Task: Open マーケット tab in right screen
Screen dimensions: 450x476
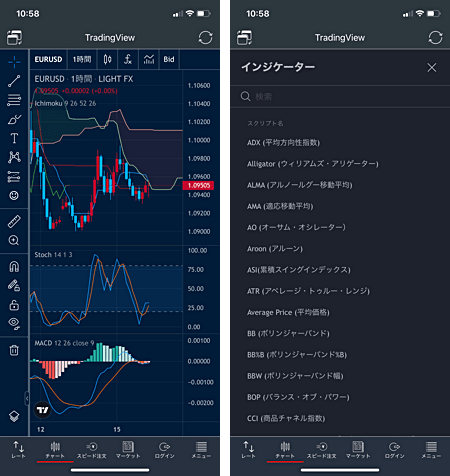Action: point(358,450)
